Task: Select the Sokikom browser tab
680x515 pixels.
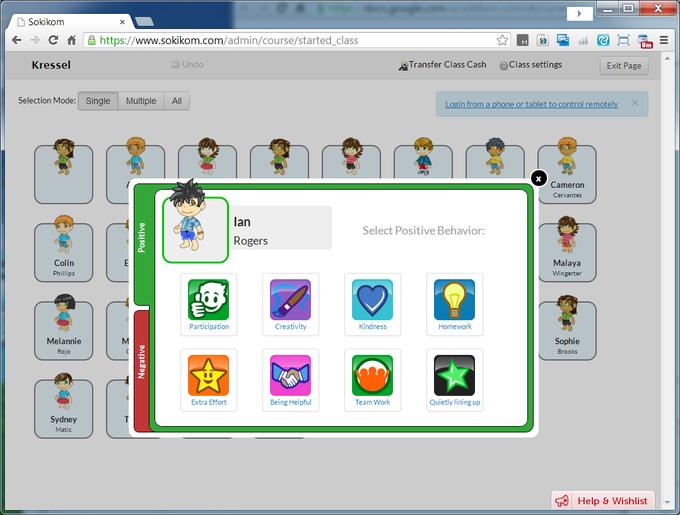Action: click(69, 22)
